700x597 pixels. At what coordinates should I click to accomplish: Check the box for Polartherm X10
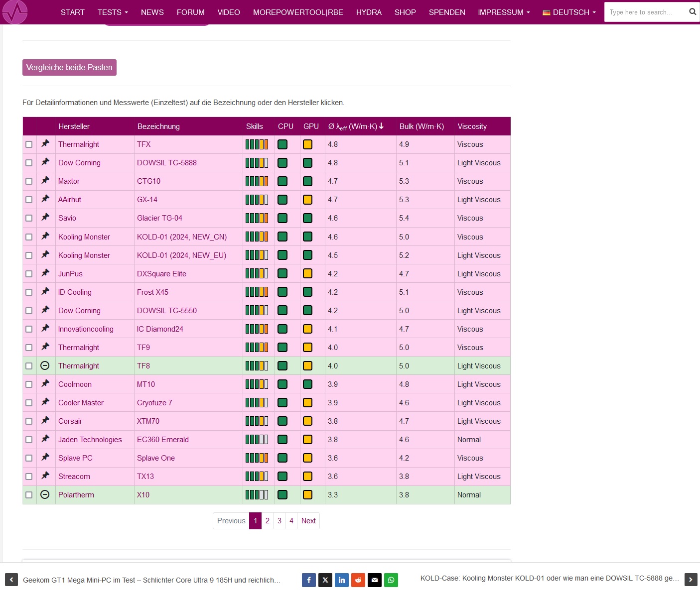click(x=29, y=495)
